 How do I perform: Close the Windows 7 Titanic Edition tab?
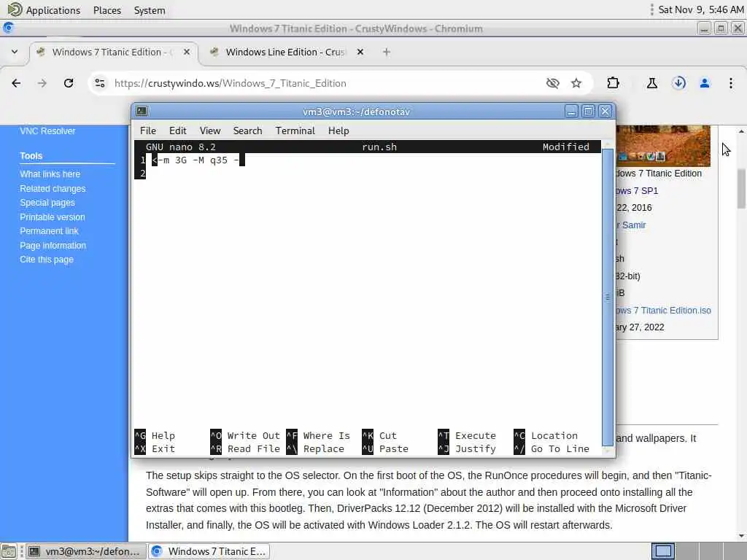point(187,52)
